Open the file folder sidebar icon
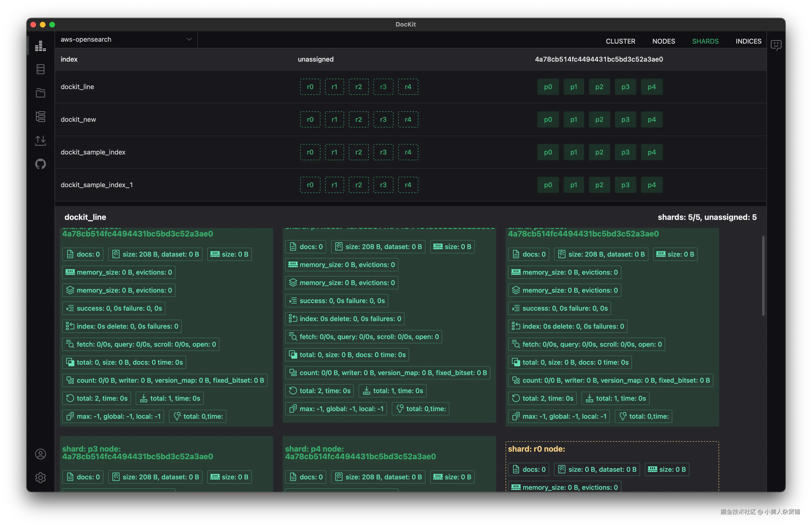Viewport: 812px width, 527px height. 40,93
